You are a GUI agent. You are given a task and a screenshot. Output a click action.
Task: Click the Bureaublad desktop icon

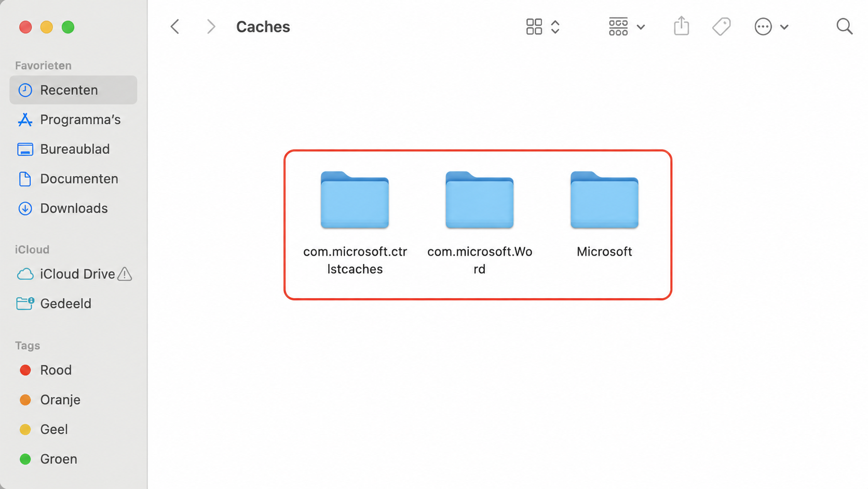(25, 149)
